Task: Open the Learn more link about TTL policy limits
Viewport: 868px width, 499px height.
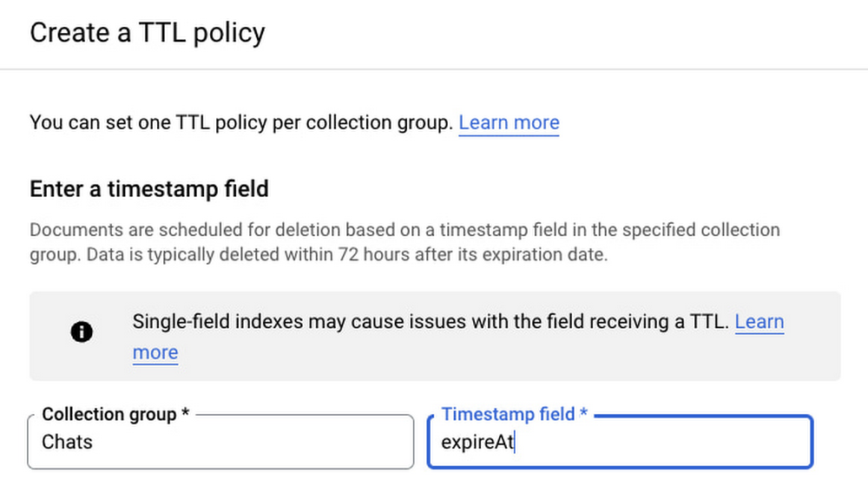Action: [509, 123]
